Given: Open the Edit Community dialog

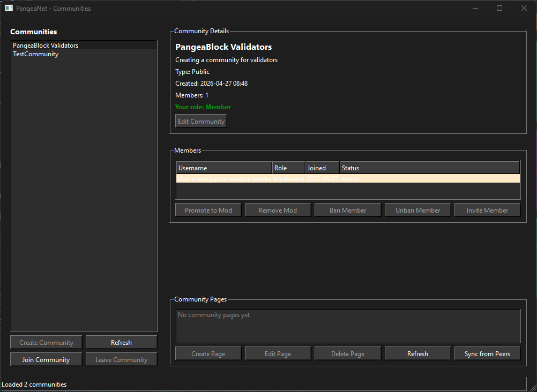Looking at the screenshot, I should coord(201,121).
